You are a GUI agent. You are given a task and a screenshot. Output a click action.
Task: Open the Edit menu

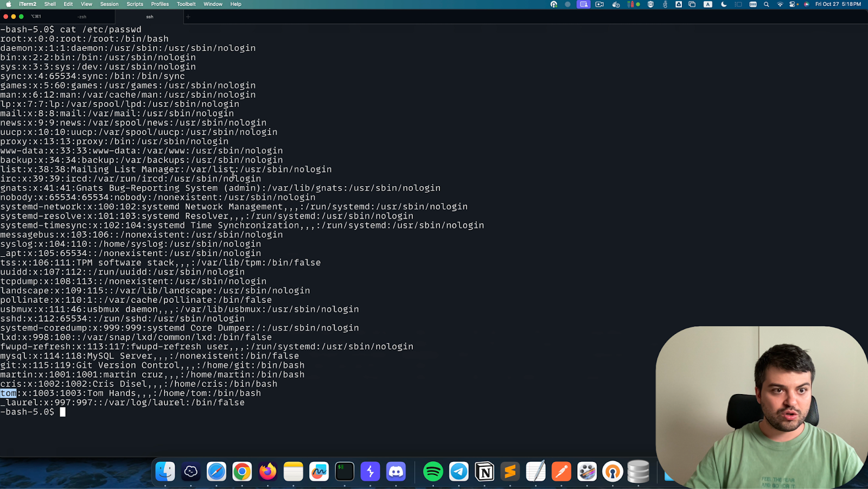[68, 4]
